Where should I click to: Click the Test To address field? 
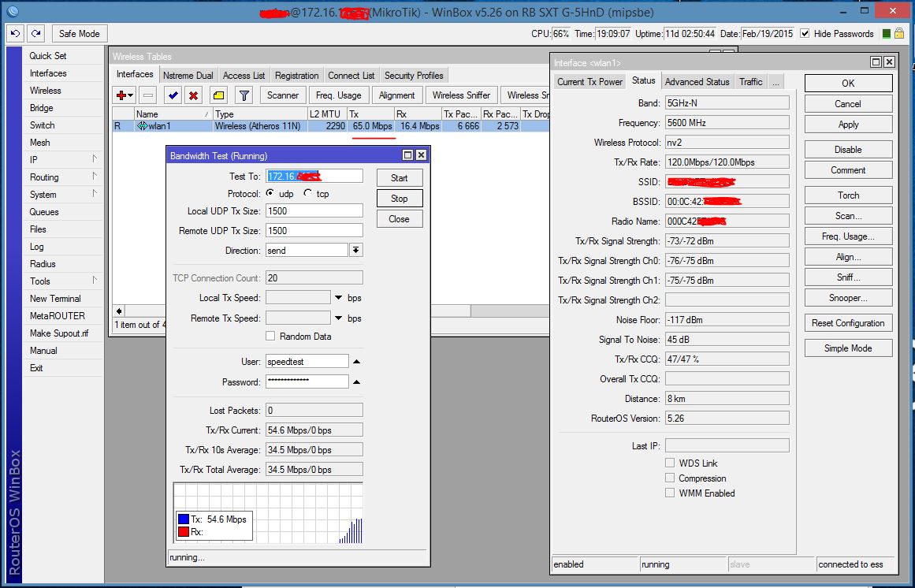pos(314,177)
